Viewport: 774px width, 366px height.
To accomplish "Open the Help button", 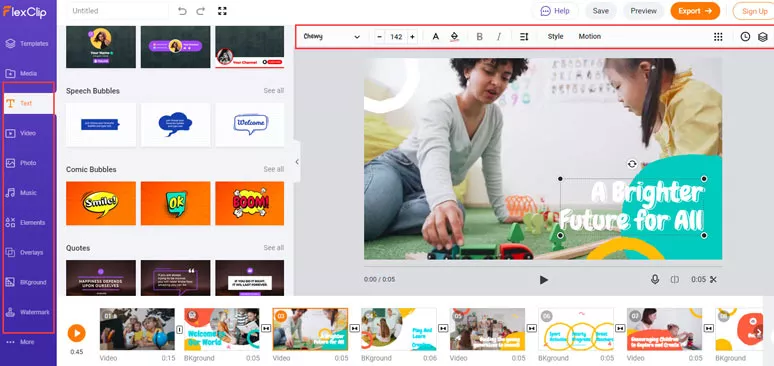I will point(555,11).
